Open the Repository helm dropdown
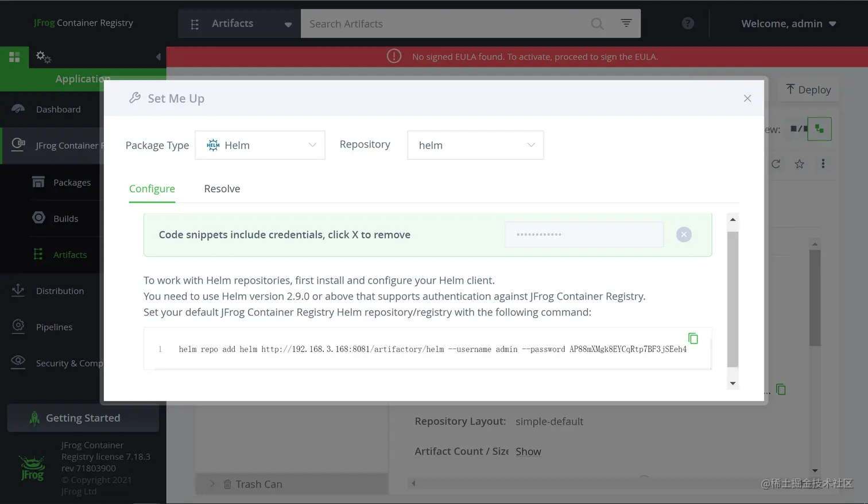 pyautogui.click(x=475, y=145)
